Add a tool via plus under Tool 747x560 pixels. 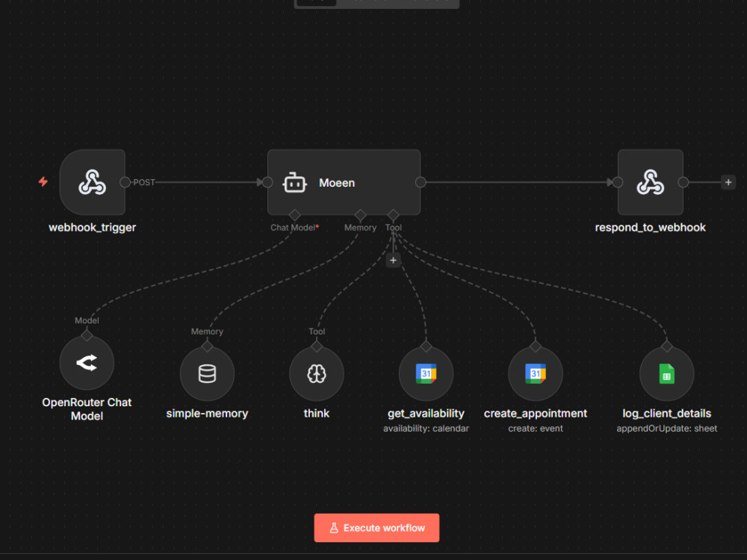coord(393,260)
